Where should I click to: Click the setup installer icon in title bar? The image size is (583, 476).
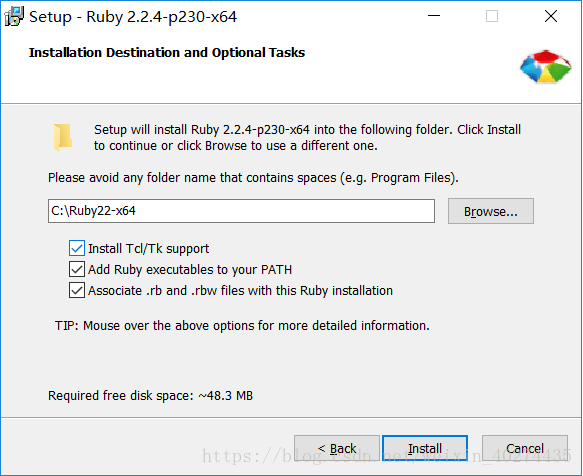tap(14, 17)
